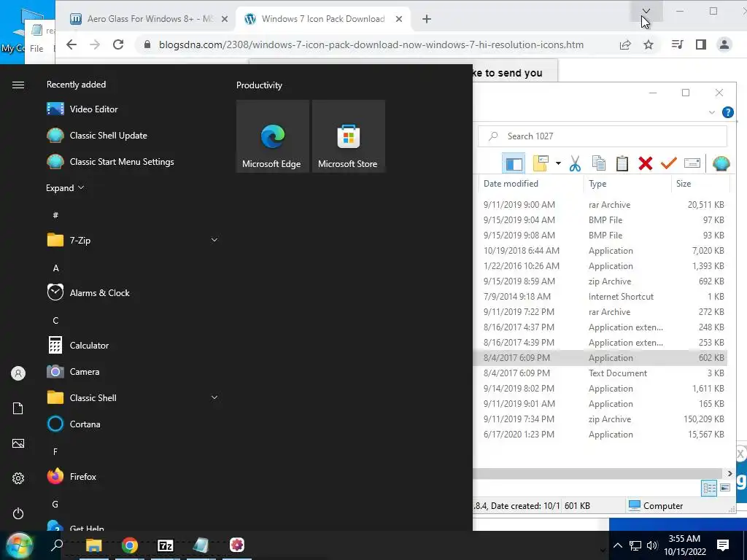Open Chrome tab search dropdown arrow

tap(646, 11)
